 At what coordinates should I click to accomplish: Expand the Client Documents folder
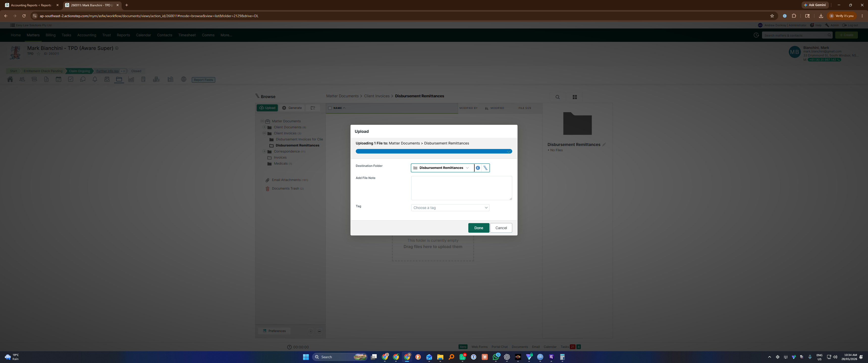tap(264, 127)
